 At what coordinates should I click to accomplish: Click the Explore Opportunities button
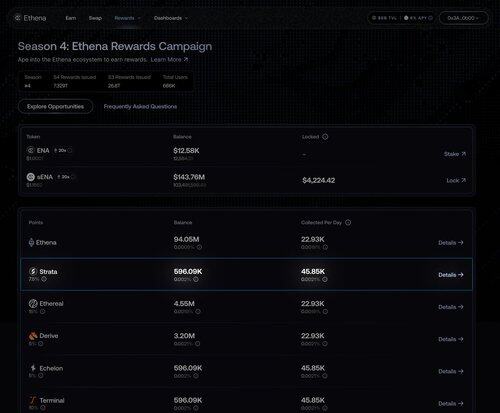(x=55, y=107)
